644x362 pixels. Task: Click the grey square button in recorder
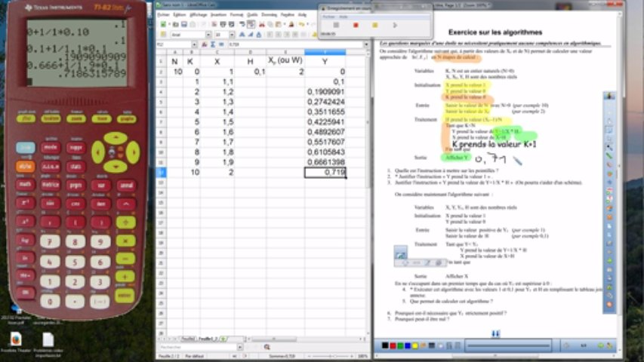336,26
